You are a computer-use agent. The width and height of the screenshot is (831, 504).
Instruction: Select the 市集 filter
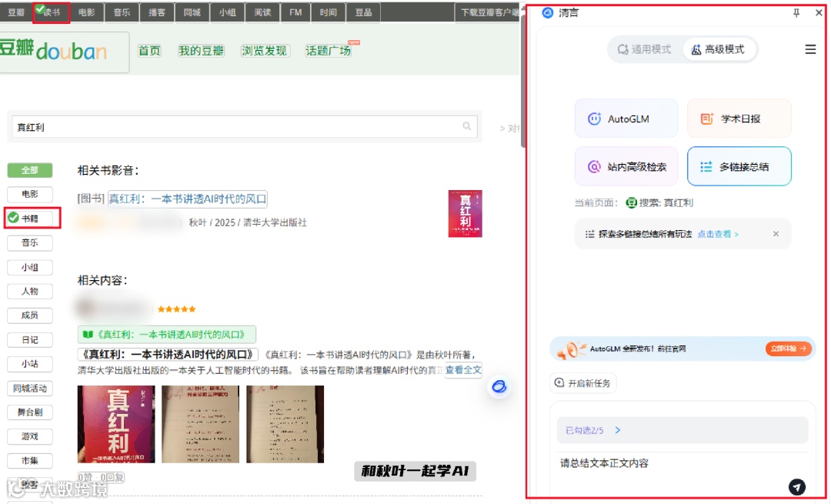(x=30, y=461)
